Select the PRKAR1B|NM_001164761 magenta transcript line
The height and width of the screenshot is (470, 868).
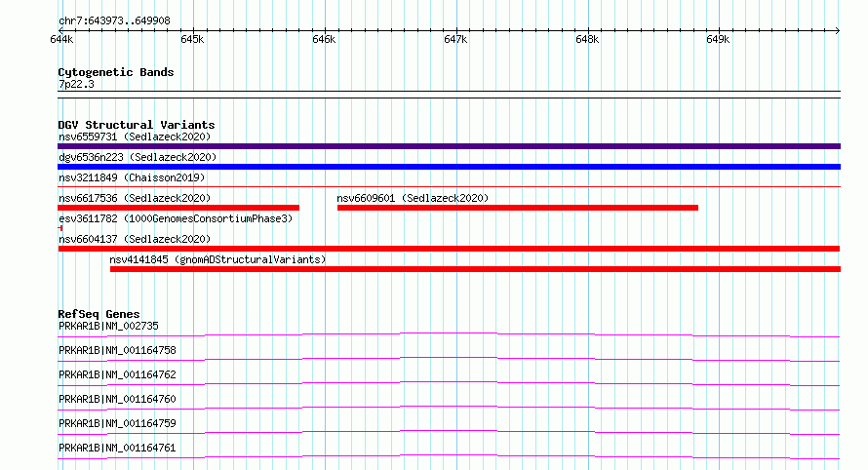tap(449, 456)
